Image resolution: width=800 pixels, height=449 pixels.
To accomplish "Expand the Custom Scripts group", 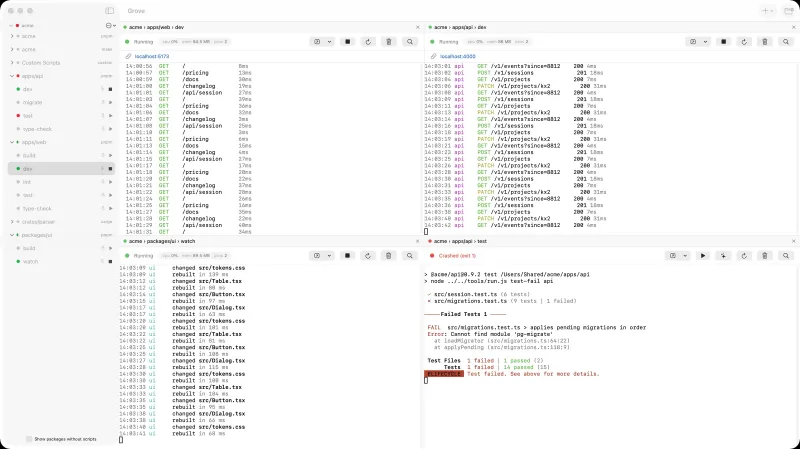I will [12, 63].
